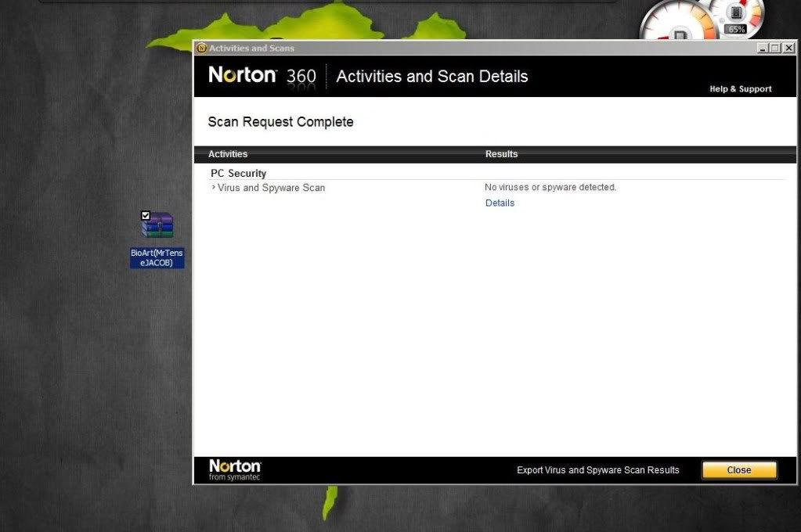Select the Results column header
The image size is (801, 532).
pos(501,153)
